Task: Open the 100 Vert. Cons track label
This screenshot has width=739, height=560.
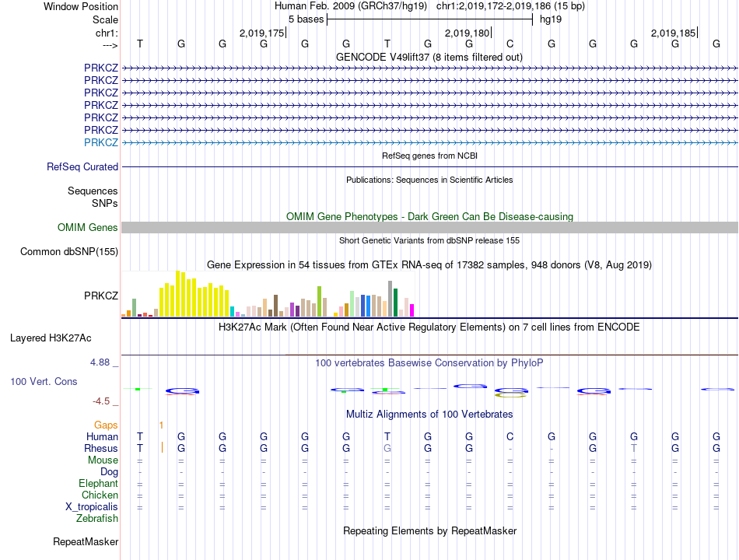Action: pyautogui.click(x=44, y=381)
